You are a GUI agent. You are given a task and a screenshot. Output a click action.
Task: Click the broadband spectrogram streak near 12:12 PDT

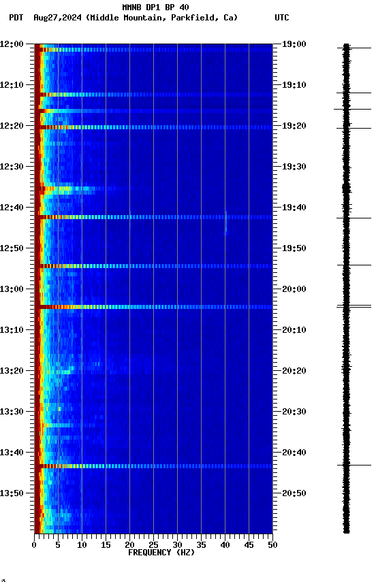153,95
